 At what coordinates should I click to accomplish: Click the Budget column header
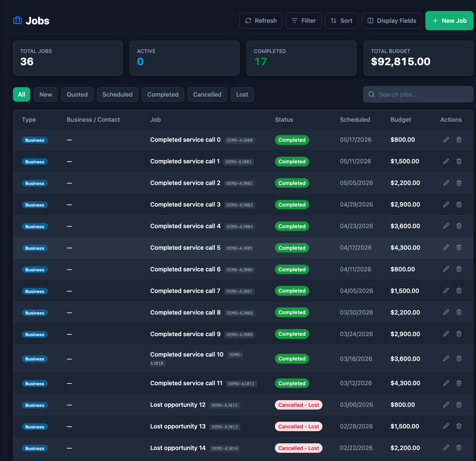tap(401, 120)
